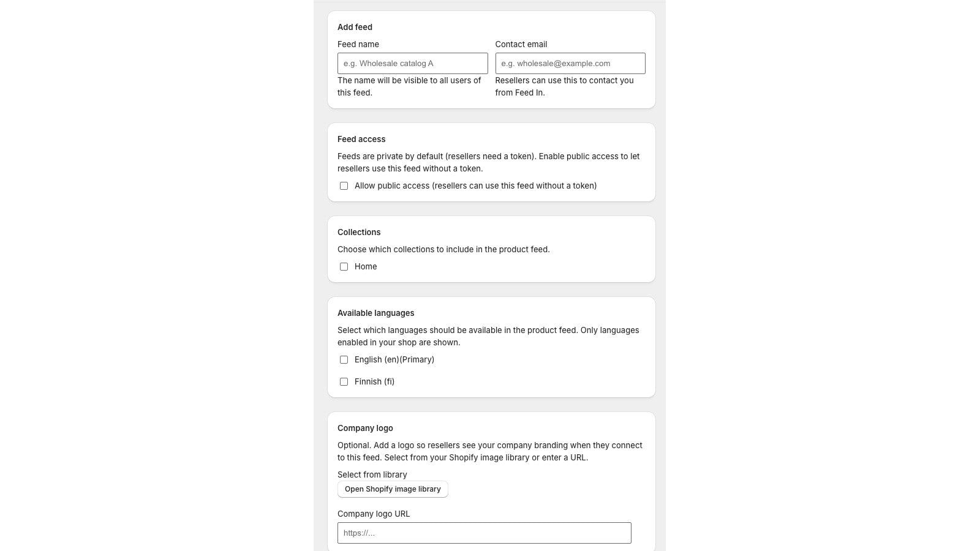The image size is (980, 551).
Task: Click the Contact email input field
Action: 570,63
